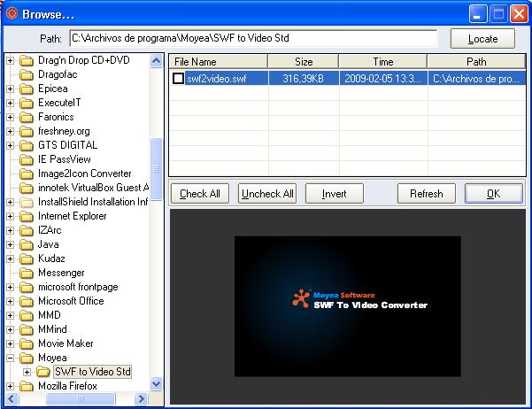Expand the Drag'n Drop CD+DVD folder
The image size is (532, 409).
pyautogui.click(x=10, y=60)
